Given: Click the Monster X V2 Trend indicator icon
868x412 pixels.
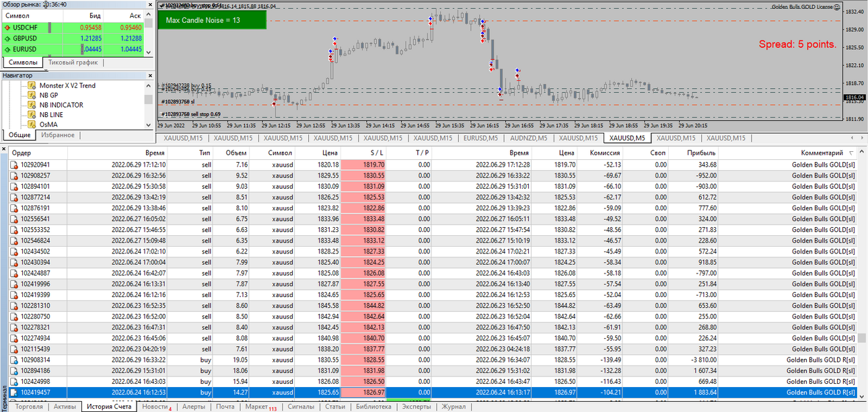Looking at the screenshot, I should pyautogui.click(x=32, y=85).
